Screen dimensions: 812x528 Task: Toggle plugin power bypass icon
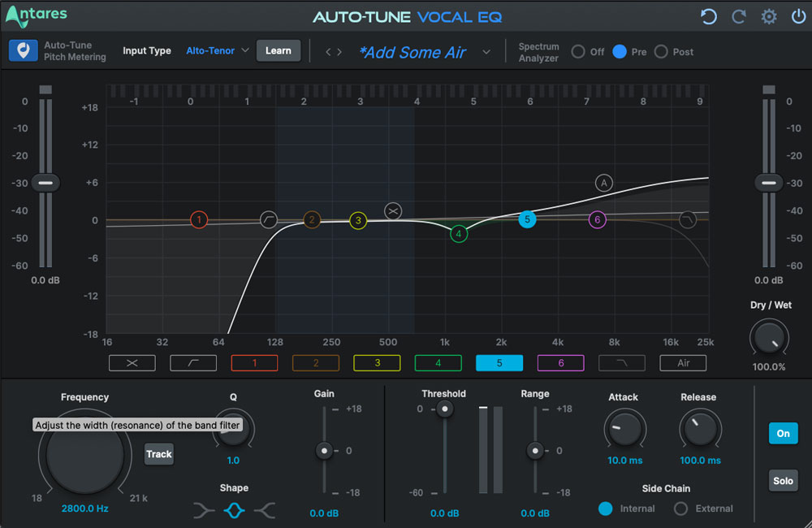point(798,16)
